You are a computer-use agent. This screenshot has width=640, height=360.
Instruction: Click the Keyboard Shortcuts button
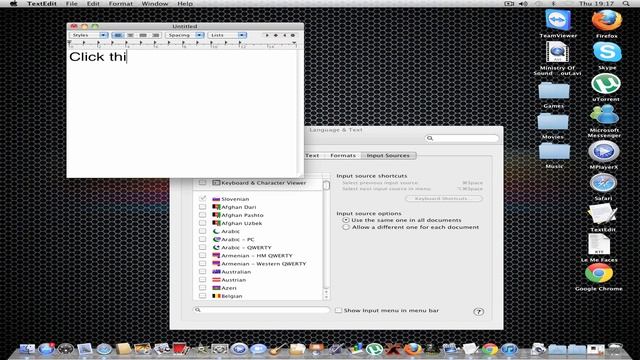(444, 198)
